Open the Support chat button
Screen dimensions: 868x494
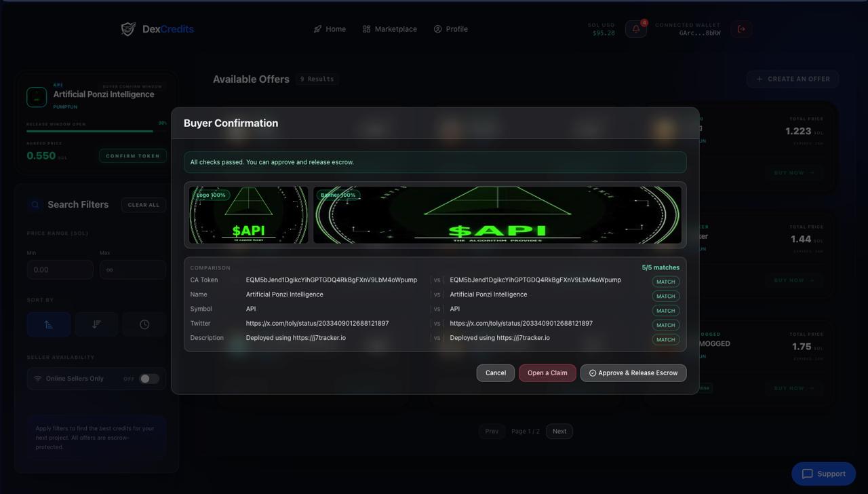click(x=823, y=474)
